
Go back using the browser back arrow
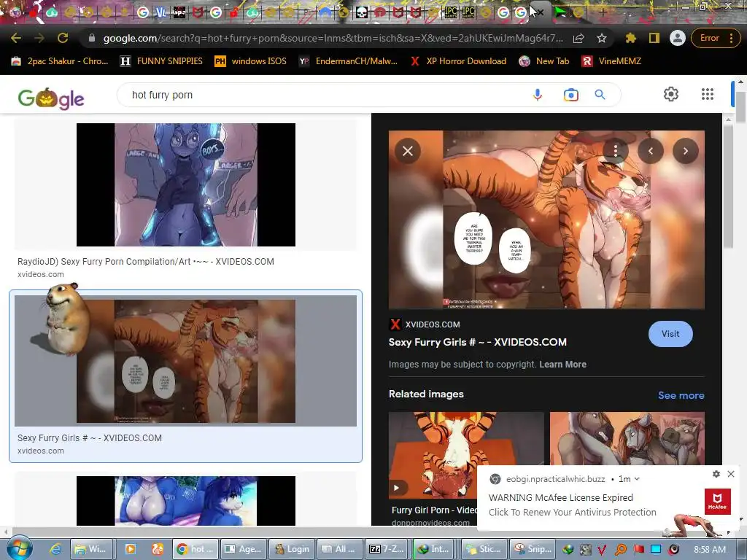16,38
